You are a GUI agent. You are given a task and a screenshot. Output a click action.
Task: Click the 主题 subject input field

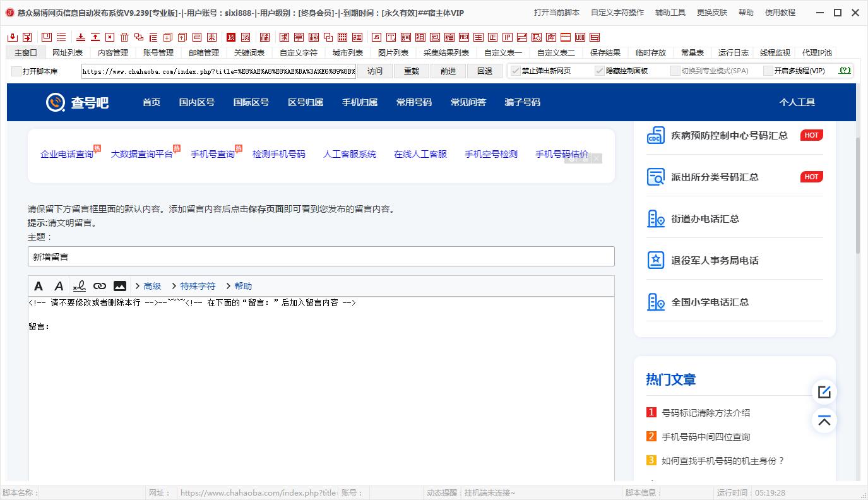pos(321,257)
